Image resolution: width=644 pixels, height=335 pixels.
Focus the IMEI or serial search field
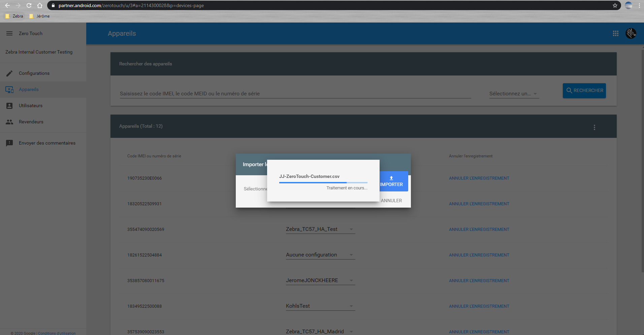[x=295, y=94]
